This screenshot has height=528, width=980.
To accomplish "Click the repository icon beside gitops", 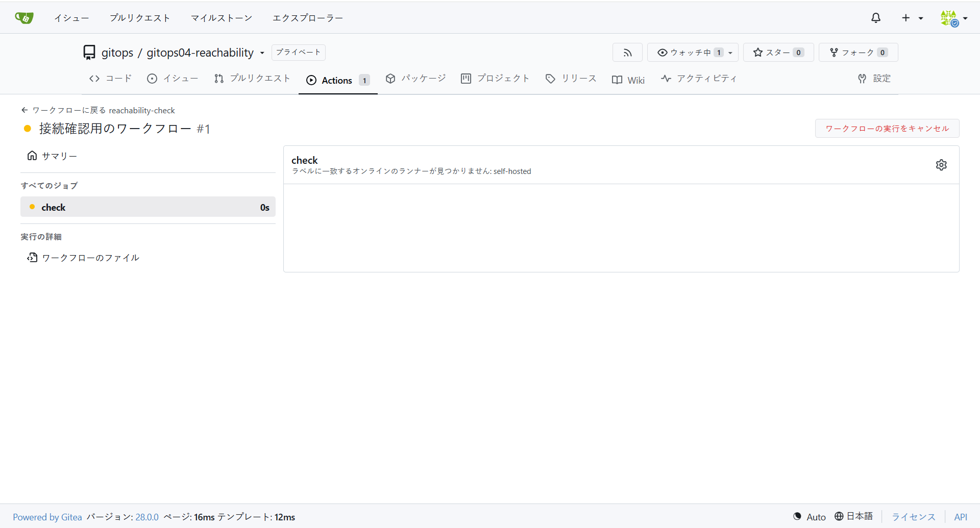I will point(89,53).
